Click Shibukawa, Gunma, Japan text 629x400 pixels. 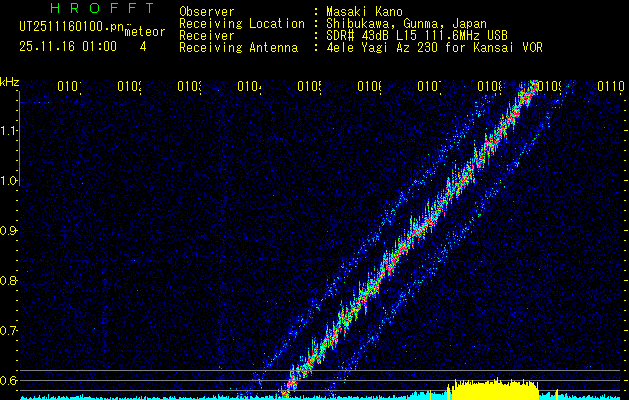pyautogui.click(x=406, y=24)
